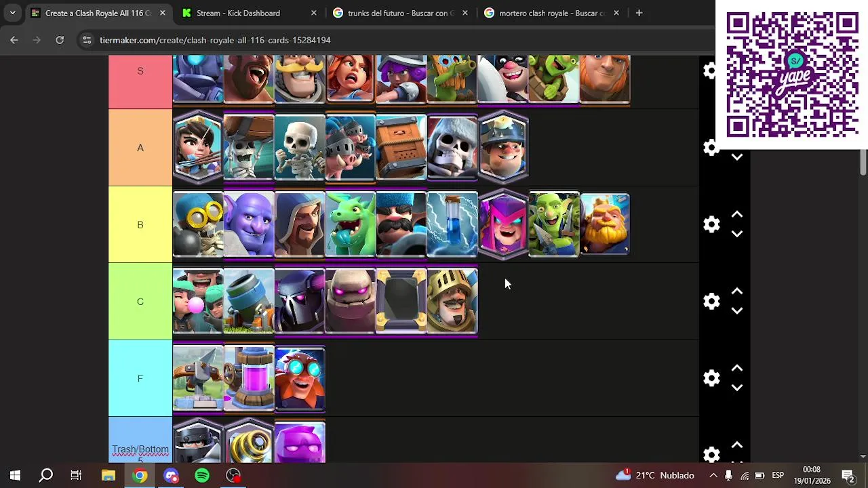Screen dimensions: 868x488
Task: Open a new browser tab
Action: click(639, 13)
